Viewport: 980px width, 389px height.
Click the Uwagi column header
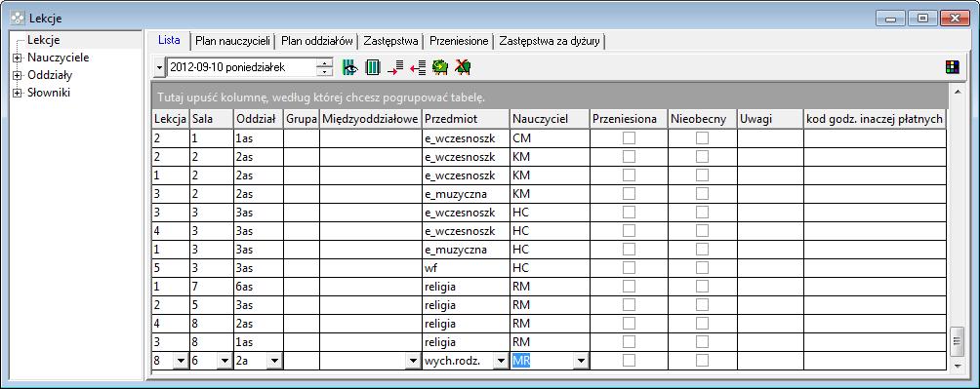click(x=770, y=119)
